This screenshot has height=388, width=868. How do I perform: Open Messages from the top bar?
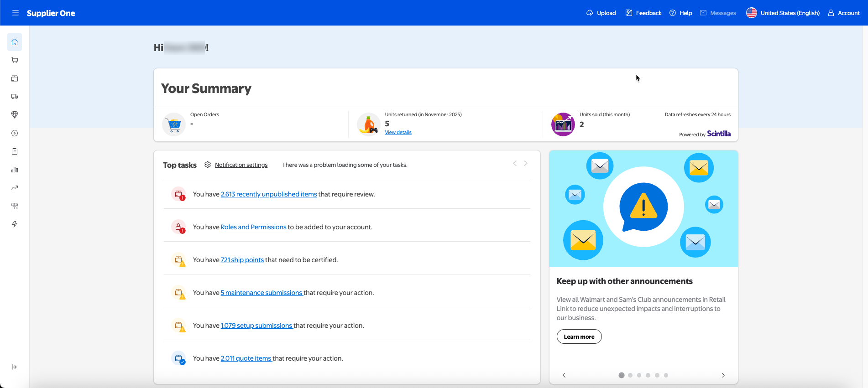(718, 13)
